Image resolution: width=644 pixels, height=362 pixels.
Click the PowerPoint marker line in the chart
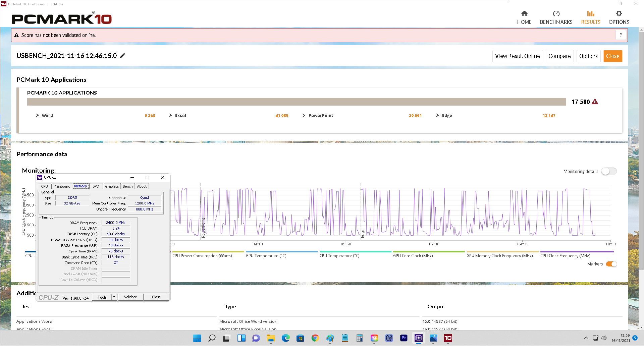[201, 211]
